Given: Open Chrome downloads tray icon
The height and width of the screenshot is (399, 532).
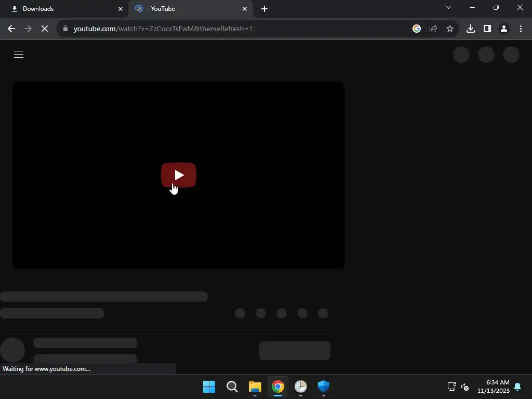Looking at the screenshot, I should coord(471,29).
